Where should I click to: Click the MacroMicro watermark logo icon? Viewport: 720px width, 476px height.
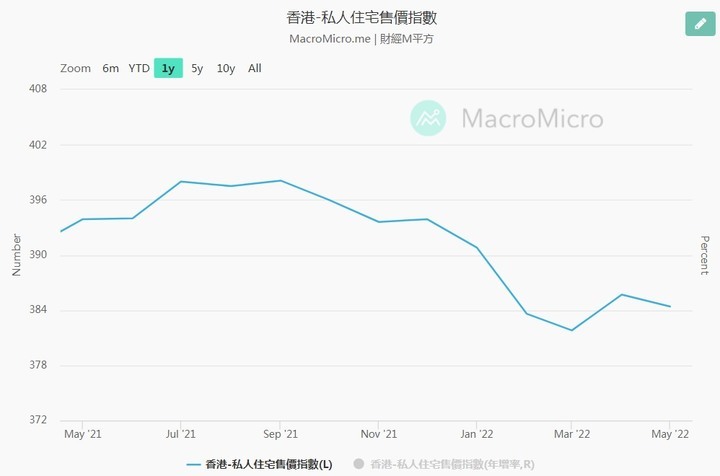[428, 118]
